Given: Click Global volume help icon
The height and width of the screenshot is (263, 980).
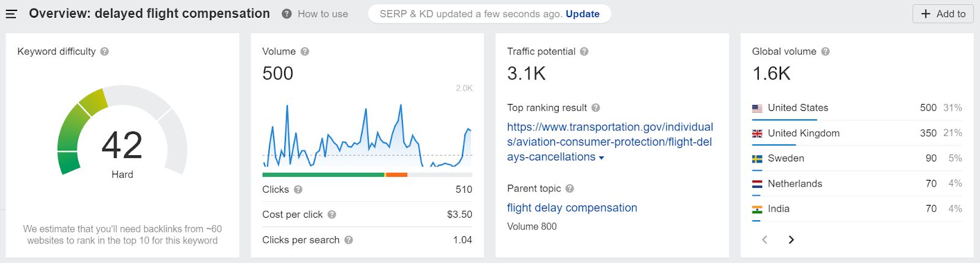Looking at the screenshot, I should 826,52.
